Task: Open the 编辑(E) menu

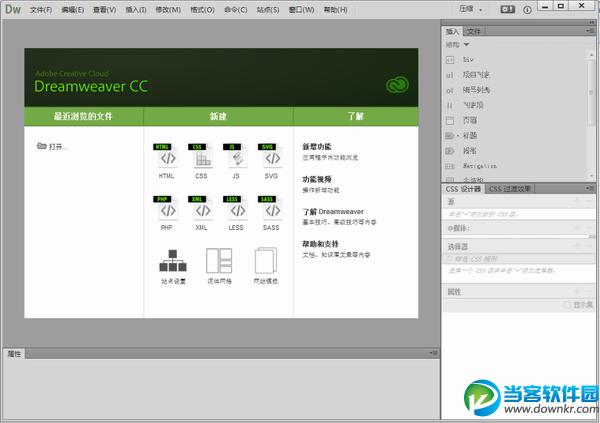Action: click(72, 10)
